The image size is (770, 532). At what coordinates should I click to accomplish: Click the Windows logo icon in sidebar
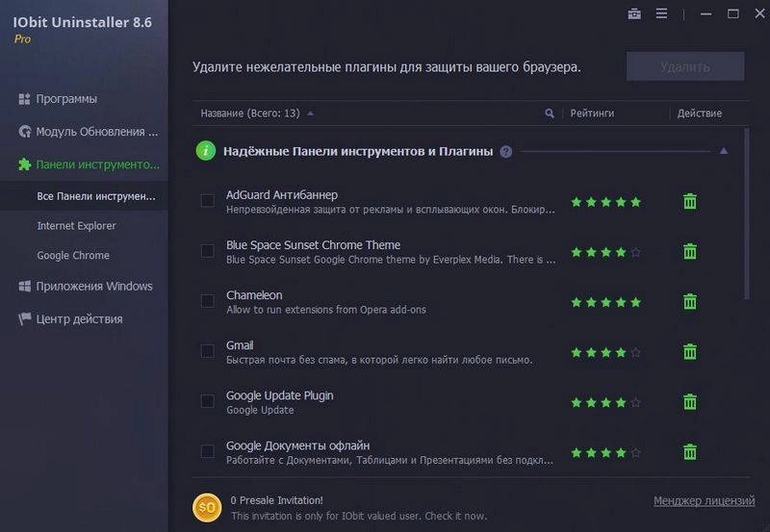click(24, 286)
